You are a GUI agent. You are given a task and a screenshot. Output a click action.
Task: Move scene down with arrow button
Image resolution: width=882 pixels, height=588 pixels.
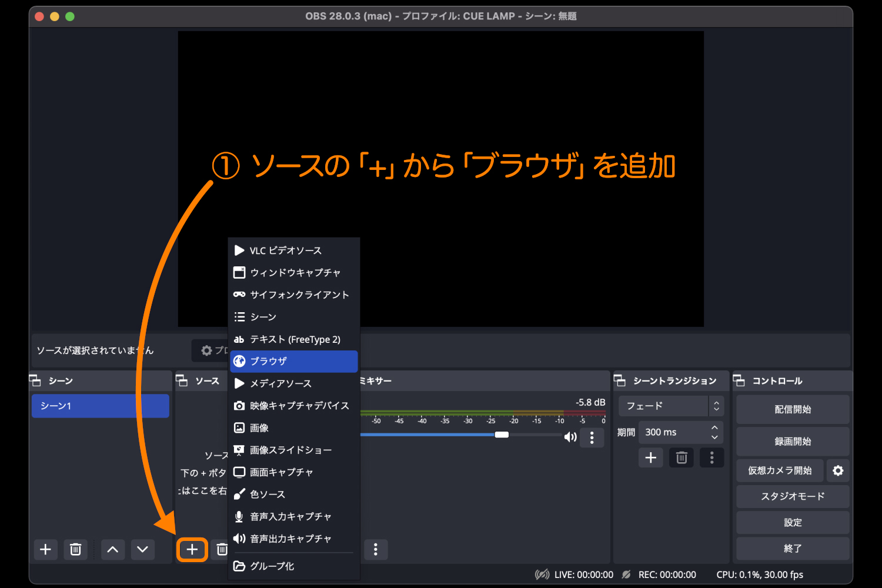(x=142, y=549)
